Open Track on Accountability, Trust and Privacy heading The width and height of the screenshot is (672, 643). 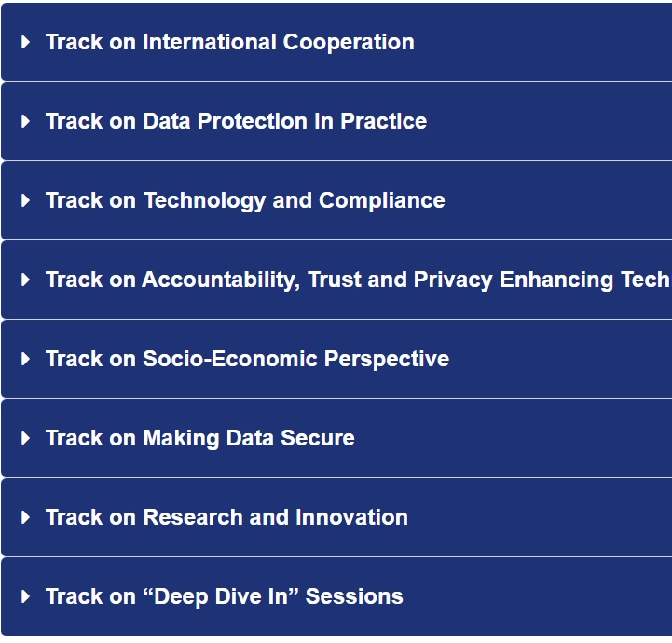[358, 280]
